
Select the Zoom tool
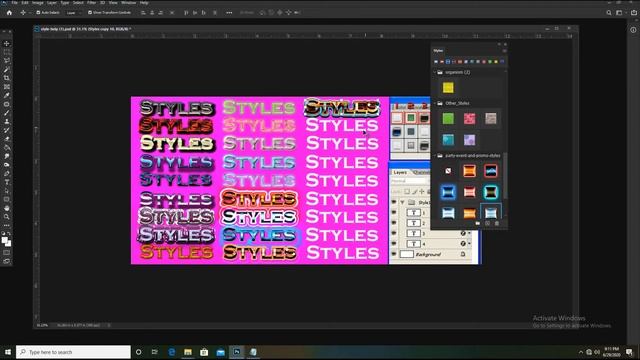click(x=7, y=217)
